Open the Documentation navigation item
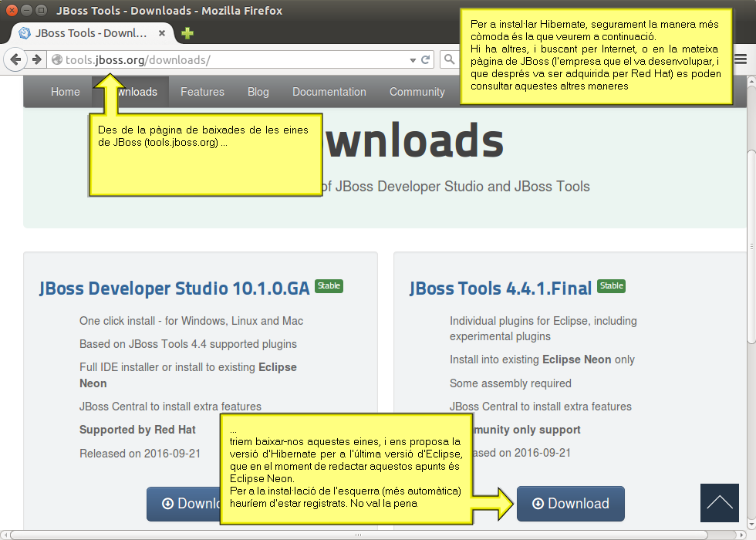Screen dimensions: 756x540 click(x=329, y=92)
